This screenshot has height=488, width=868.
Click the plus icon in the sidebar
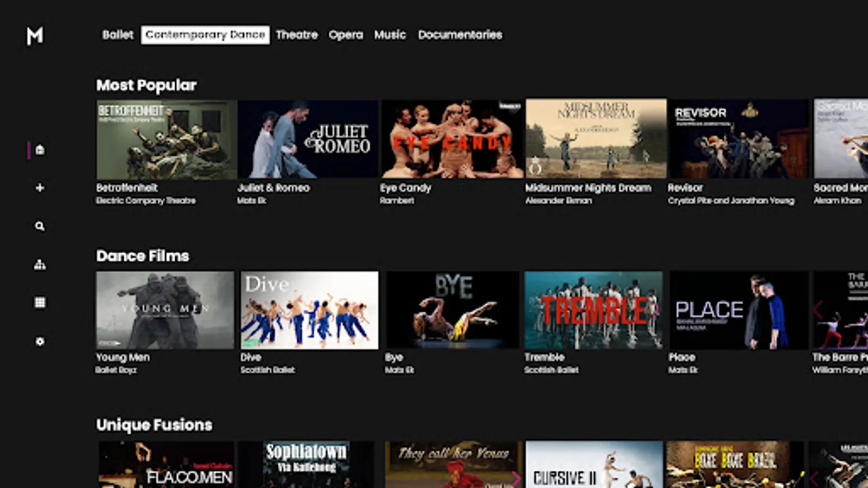[40, 188]
